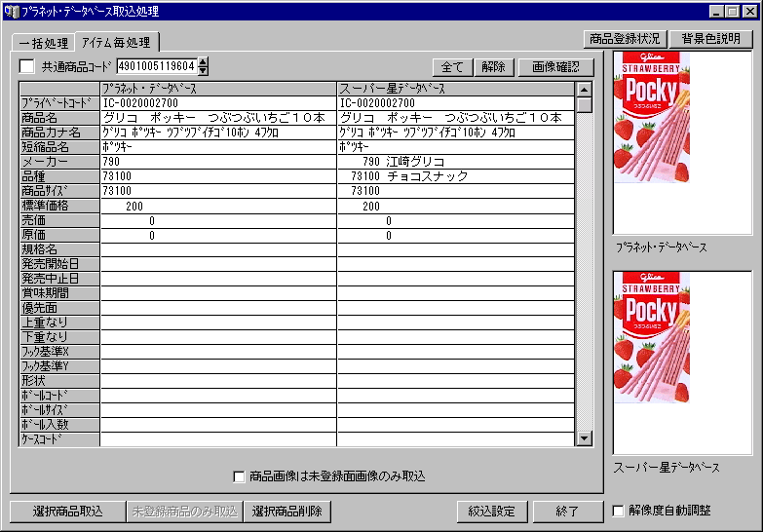Select the ボールコード row header

[x=59, y=396]
